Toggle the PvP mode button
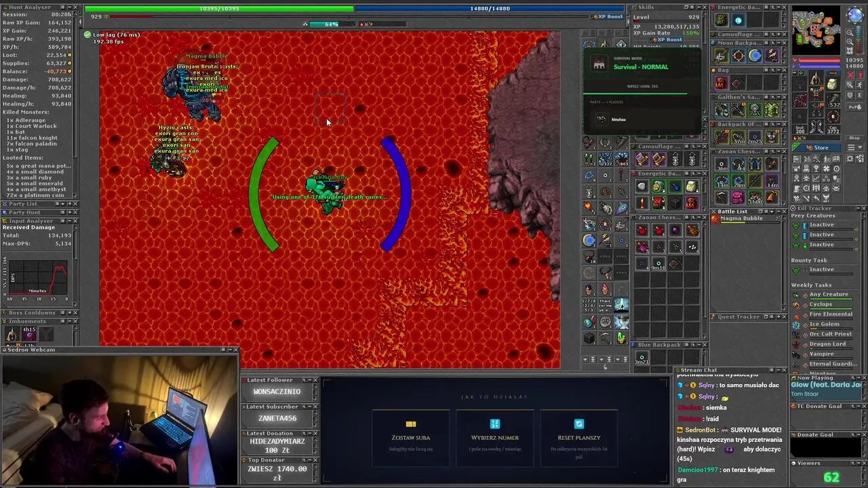 [854, 106]
